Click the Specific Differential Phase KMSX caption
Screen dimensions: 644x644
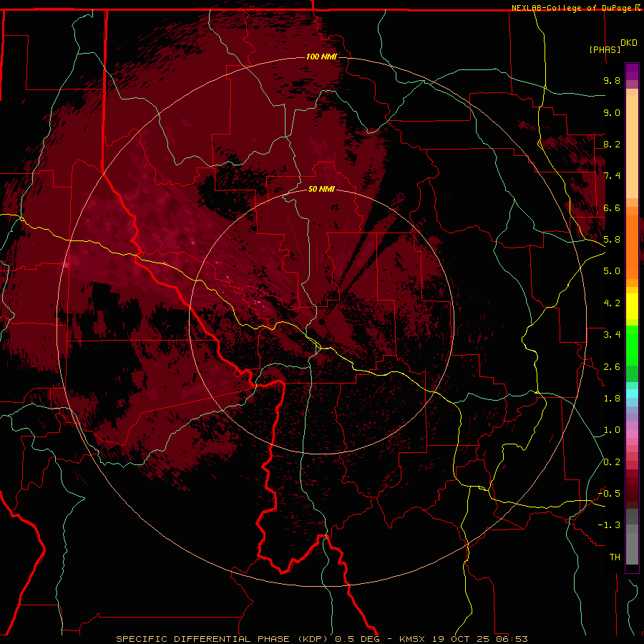tap(321, 639)
